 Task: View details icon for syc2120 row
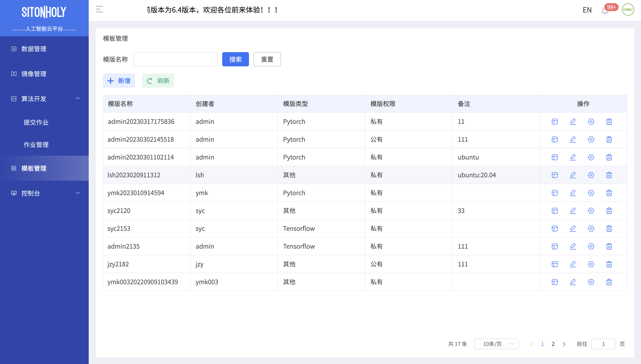pyautogui.click(x=555, y=211)
